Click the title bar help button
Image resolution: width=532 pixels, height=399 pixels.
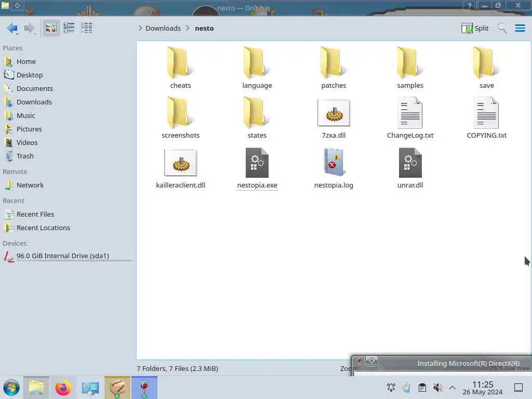tap(469, 5)
